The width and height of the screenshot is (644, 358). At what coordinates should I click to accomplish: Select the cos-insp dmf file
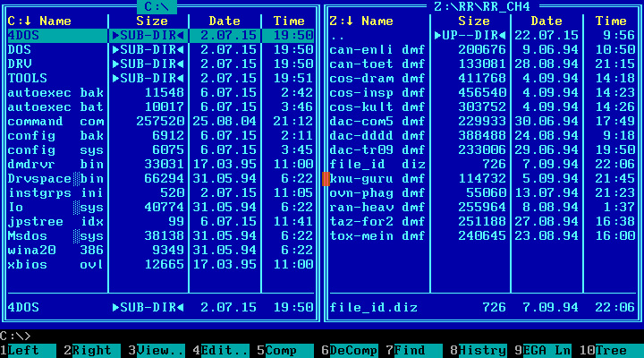click(x=483, y=93)
